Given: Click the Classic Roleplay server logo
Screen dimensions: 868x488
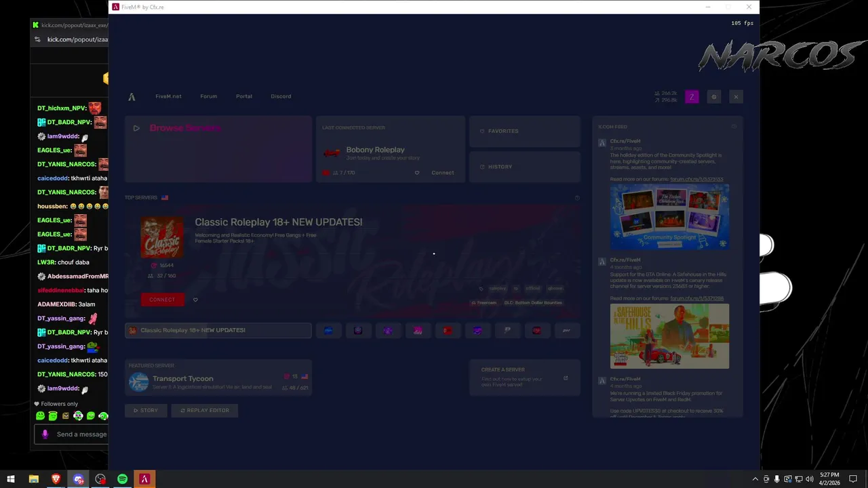Looking at the screenshot, I should [162, 237].
